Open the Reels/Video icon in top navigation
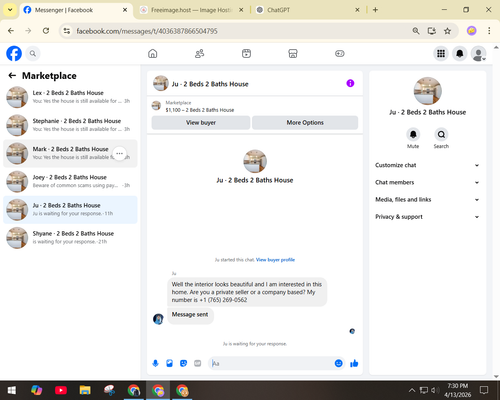Screen dimensions: 500x400 (x=246, y=53)
